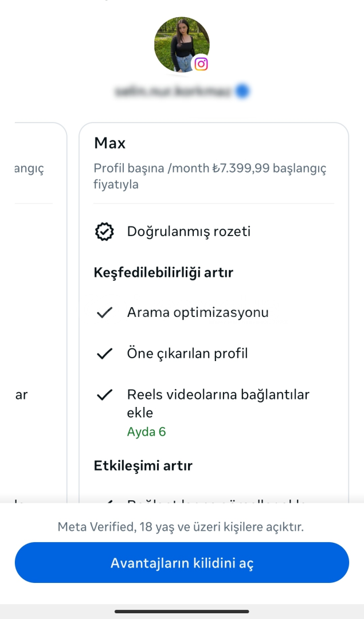Tap the green Ayda 6 label
Screen dimensions: 364x619
(146, 432)
